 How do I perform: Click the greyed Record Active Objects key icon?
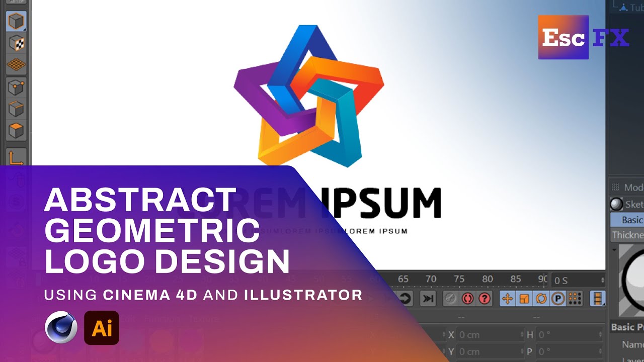point(451,299)
